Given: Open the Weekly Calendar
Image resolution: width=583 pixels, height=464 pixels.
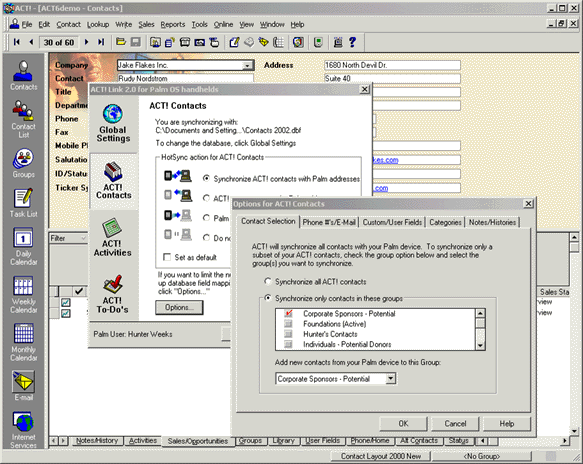Looking at the screenshot, I should pyautogui.click(x=23, y=294).
